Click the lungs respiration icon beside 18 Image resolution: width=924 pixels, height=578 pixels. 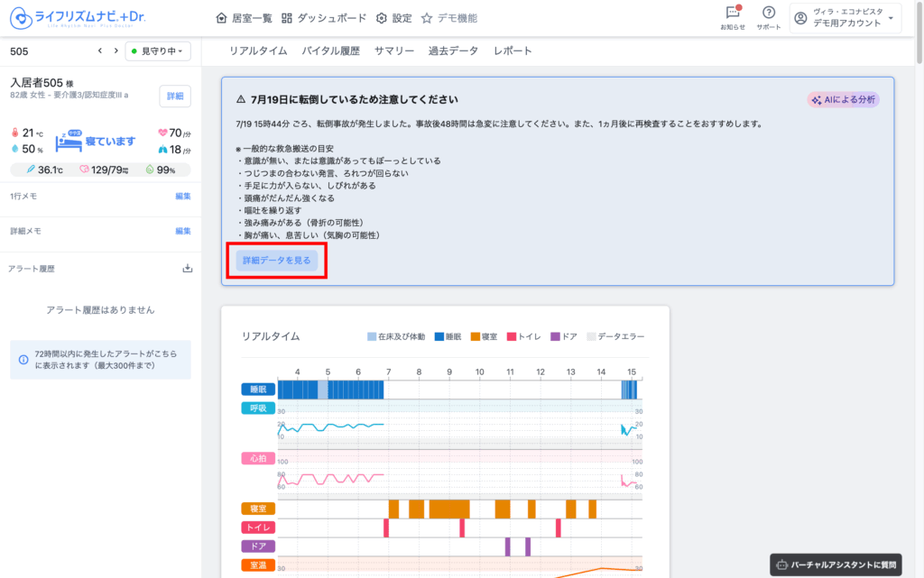[162, 150]
